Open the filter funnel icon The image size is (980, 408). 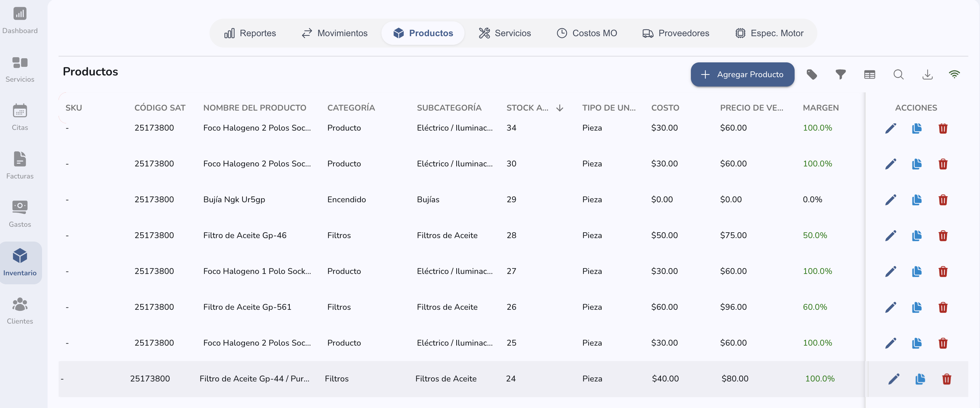click(840, 74)
